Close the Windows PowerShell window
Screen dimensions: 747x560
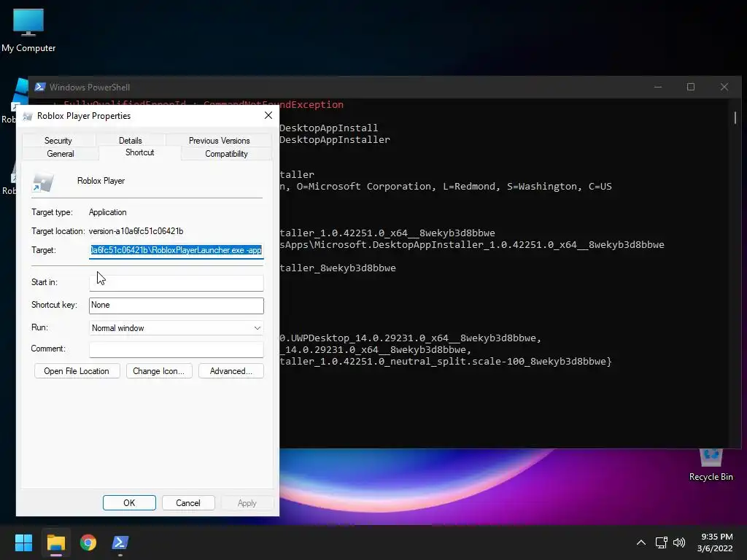coord(724,87)
